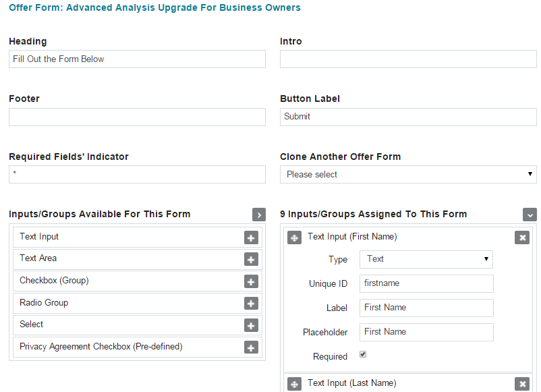The height and width of the screenshot is (392, 541).
Task: Collapse the assigned inputs list chevron
Action: 530,215
